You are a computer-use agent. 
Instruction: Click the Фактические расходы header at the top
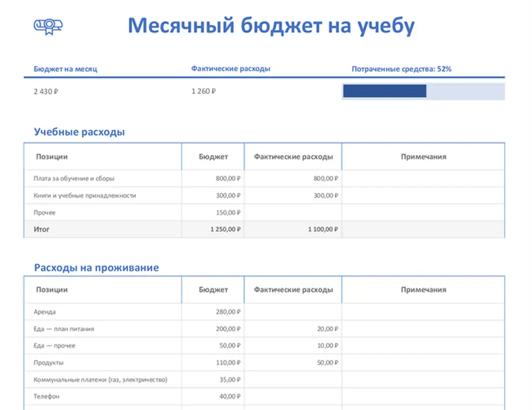(231, 68)
